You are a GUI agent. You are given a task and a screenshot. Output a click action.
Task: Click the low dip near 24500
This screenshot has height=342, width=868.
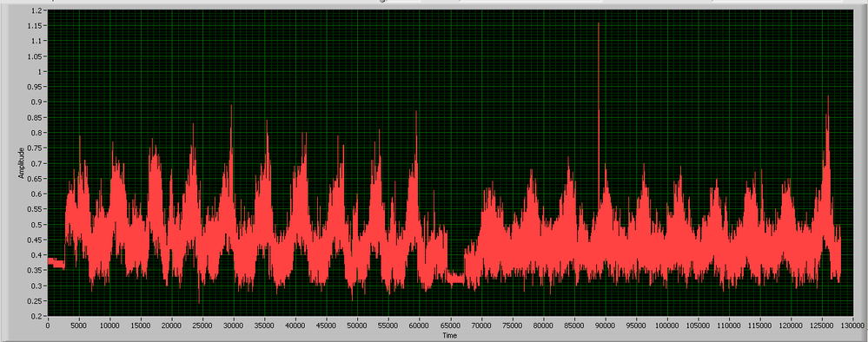click(199, 301)
